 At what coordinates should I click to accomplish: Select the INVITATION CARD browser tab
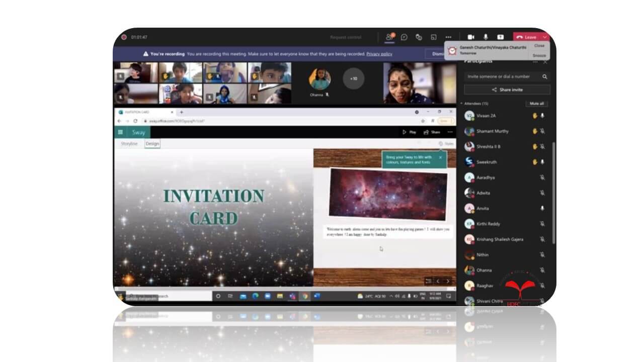tap(144, 112)
